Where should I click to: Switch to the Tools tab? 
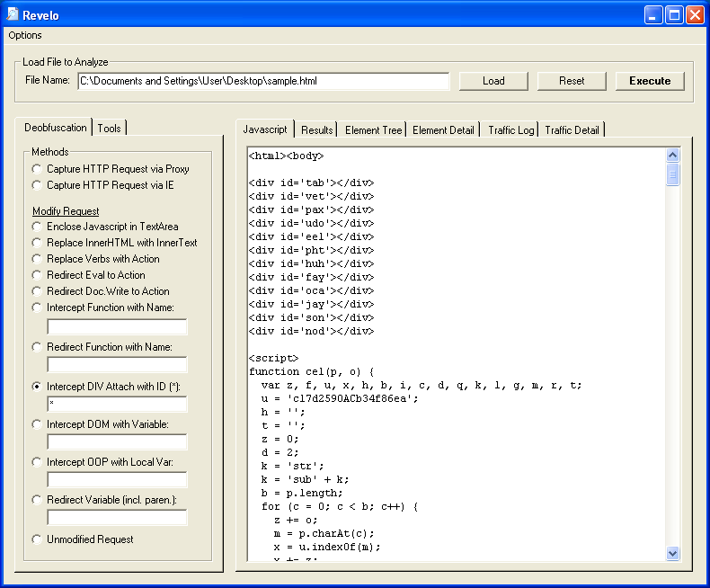[110, 129]
